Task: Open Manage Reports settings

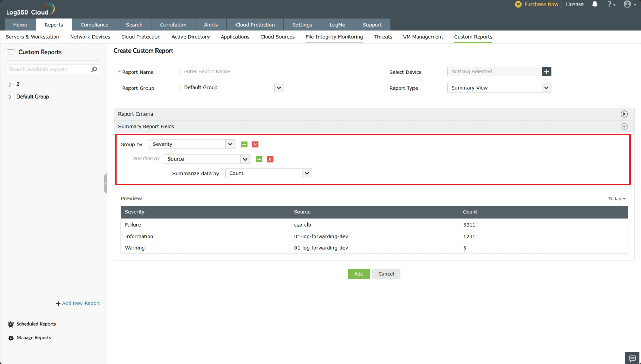Action: (34, 337)
